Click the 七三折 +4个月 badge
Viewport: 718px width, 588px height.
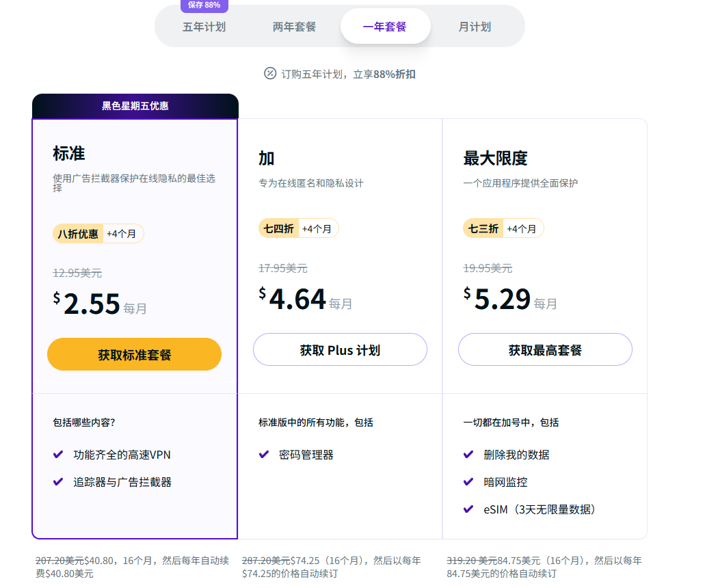click(504, 228)
